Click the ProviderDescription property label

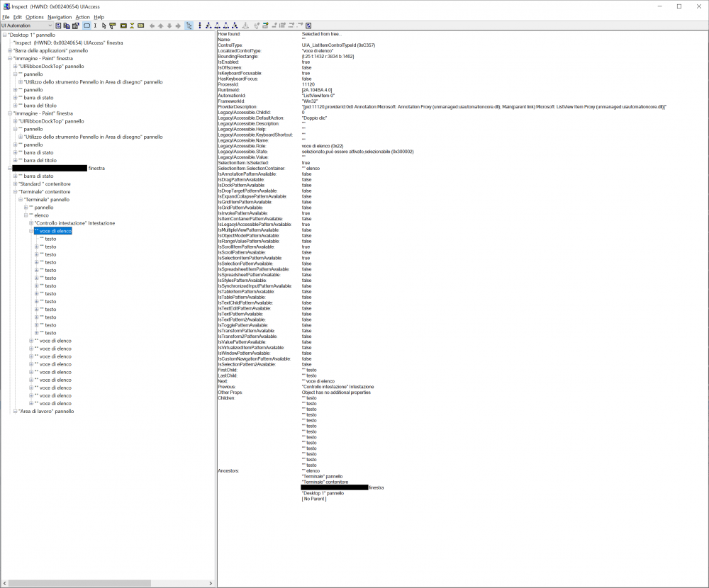[238, 107]
